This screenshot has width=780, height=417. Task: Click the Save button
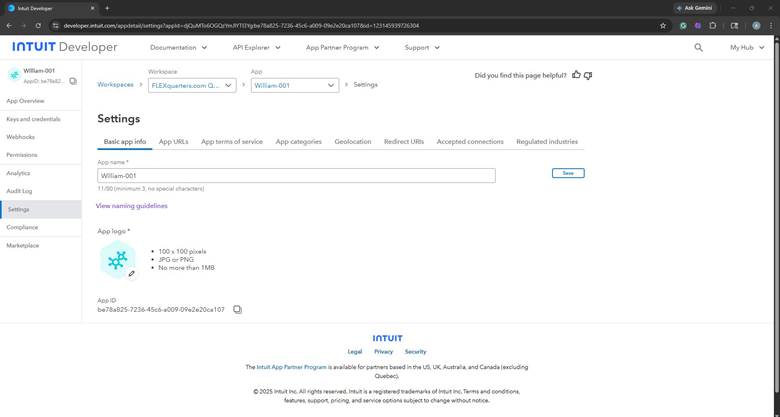coord(568,173)
